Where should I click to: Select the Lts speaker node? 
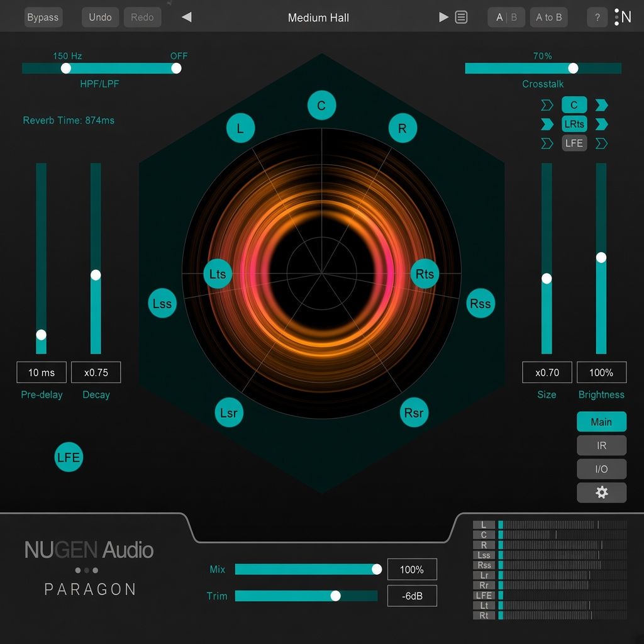218,274
